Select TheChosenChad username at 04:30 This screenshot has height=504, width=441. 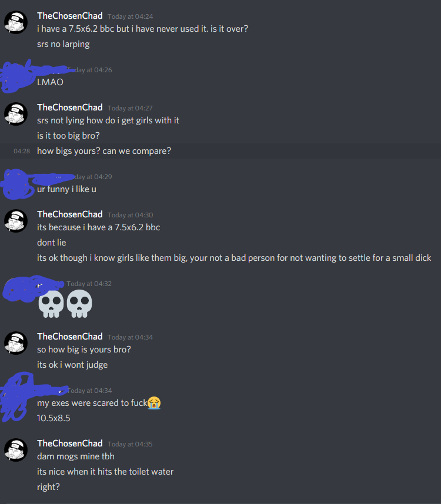[70, 214]
